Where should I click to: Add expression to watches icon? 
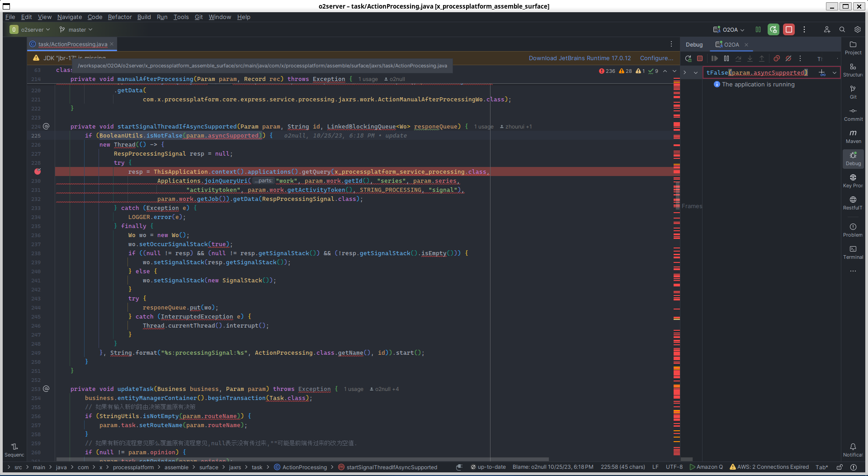[822, 73]
